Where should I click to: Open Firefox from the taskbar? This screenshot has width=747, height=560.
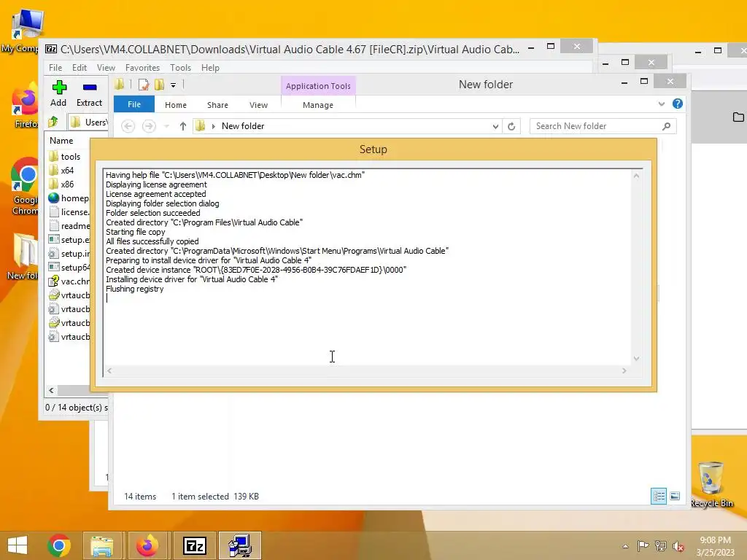coord(147,545)
